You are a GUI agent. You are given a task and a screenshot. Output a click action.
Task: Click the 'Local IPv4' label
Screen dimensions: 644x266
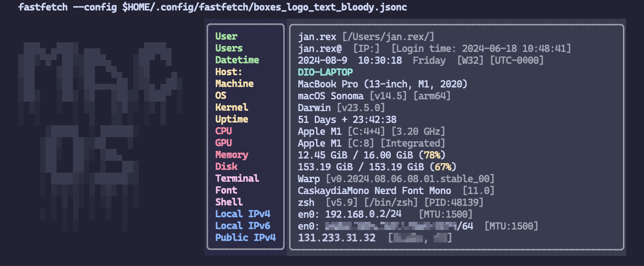click(x=243, y=214)
